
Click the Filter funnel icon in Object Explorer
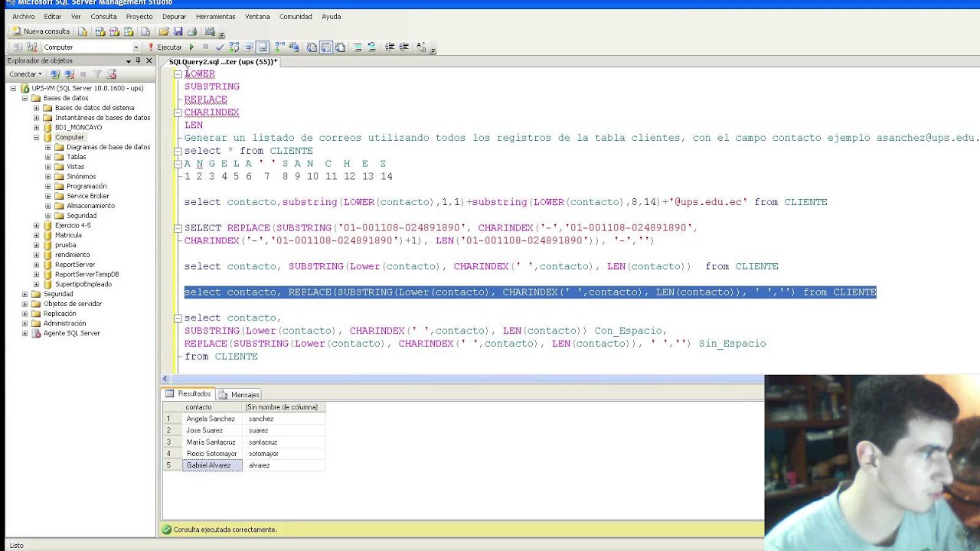(x=97, y=74)
